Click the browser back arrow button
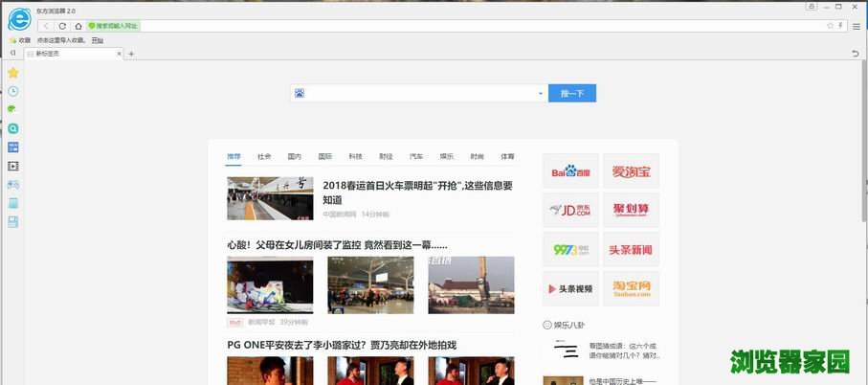Viewport: 868px width, 385px height. pos(47,26)
